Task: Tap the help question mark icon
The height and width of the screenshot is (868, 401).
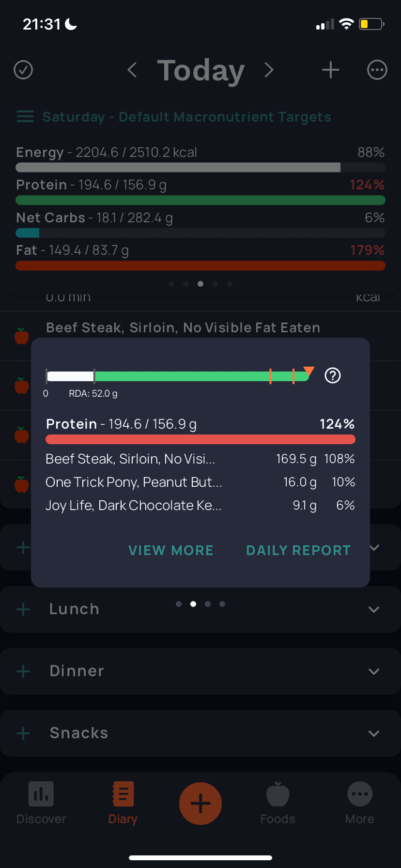Action: click(333, 375)
